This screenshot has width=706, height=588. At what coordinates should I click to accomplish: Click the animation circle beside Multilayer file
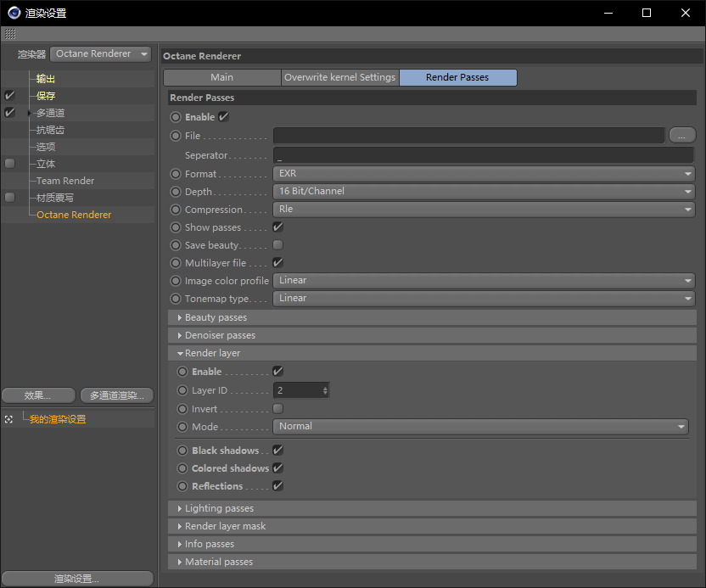click(x=176, y=263)
